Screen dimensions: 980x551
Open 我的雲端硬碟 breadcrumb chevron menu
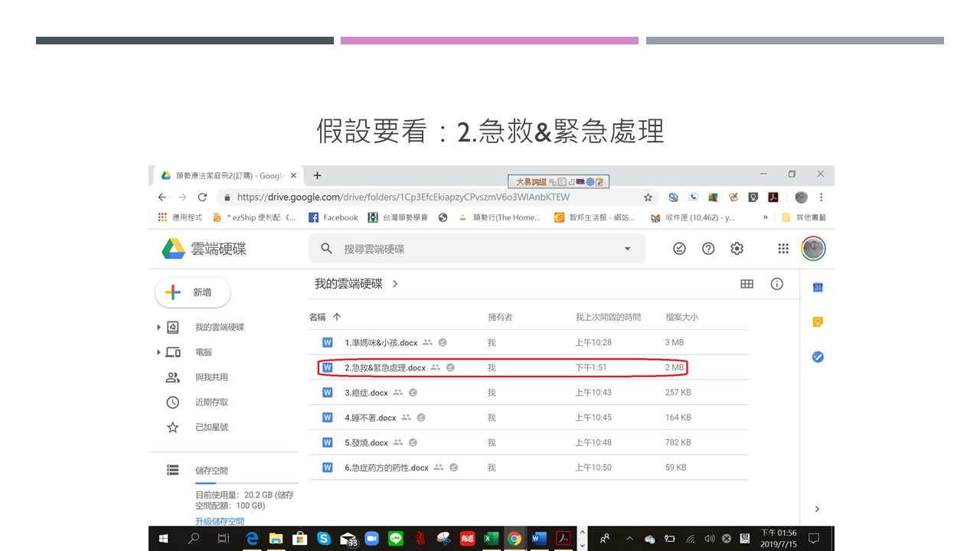(x=395, y=284)
